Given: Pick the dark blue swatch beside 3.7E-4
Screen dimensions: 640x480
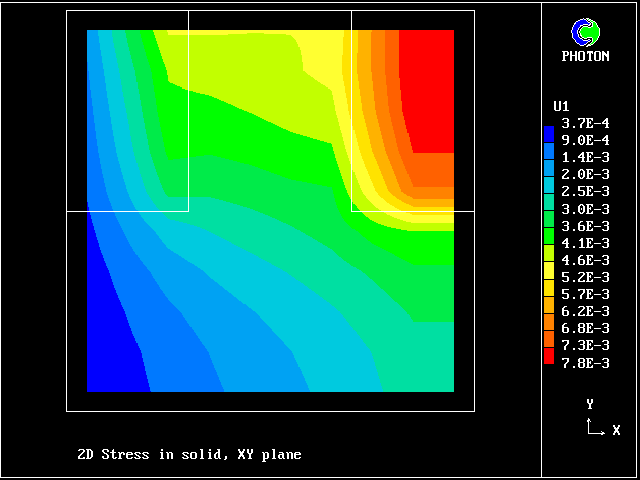Looking at the screenshot, I should 548,131.
